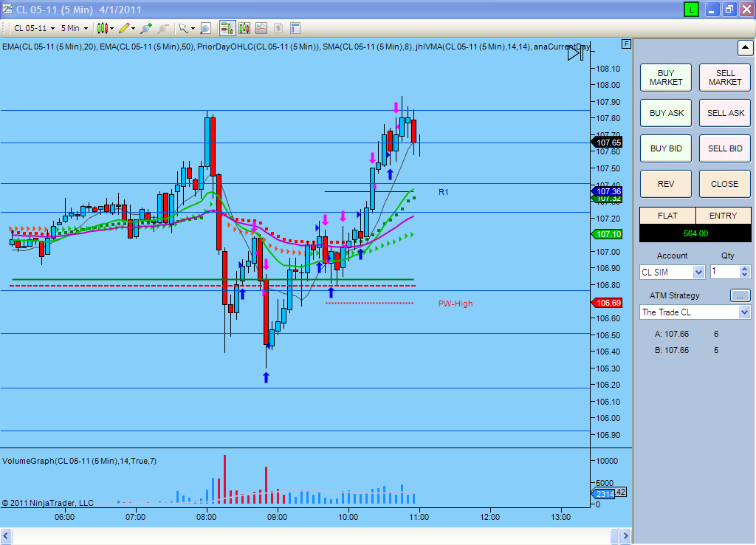Click the 11:00 time axis label
Screen dimensions: 756x545
coord(419,517)
